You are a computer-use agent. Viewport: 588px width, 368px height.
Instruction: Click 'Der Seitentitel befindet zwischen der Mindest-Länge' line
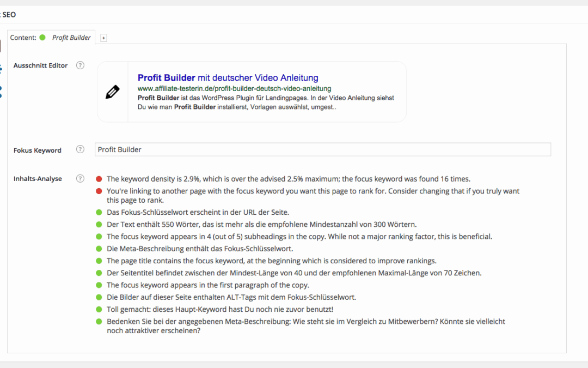pyautogui.click(x=294, y=273)
